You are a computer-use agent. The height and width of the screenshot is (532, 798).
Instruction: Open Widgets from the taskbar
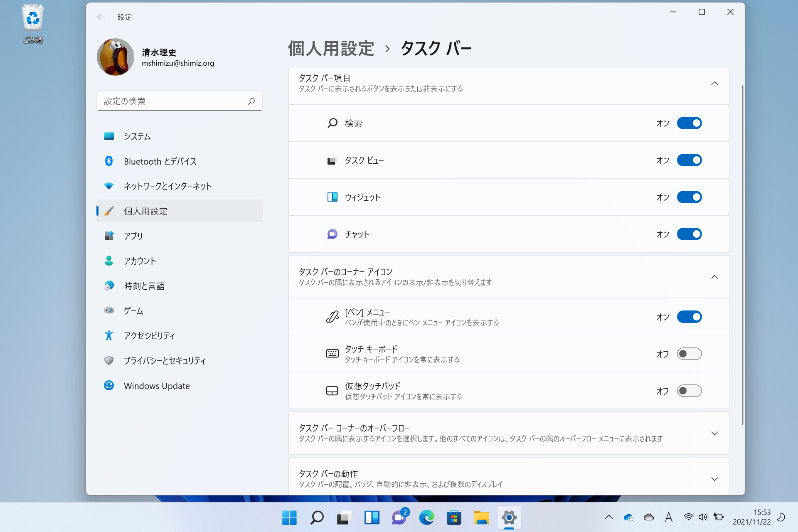click(x=372, y=517)
